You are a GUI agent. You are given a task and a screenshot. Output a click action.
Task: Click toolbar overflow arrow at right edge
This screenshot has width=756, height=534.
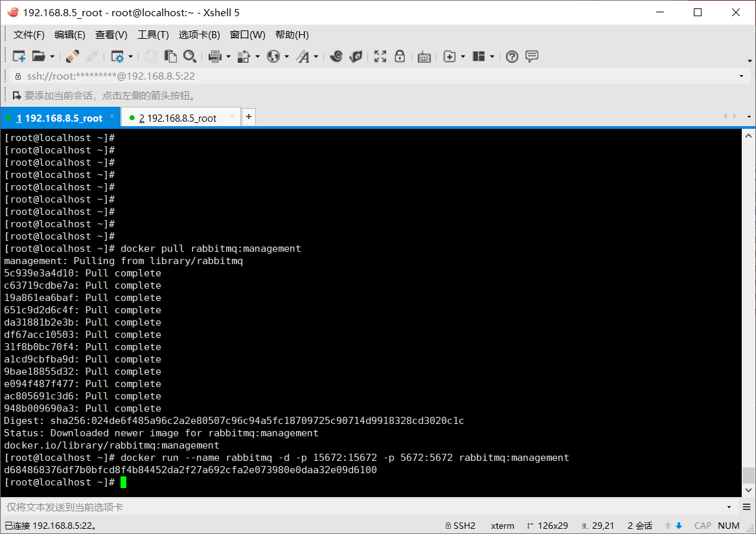tap(750, 61)
